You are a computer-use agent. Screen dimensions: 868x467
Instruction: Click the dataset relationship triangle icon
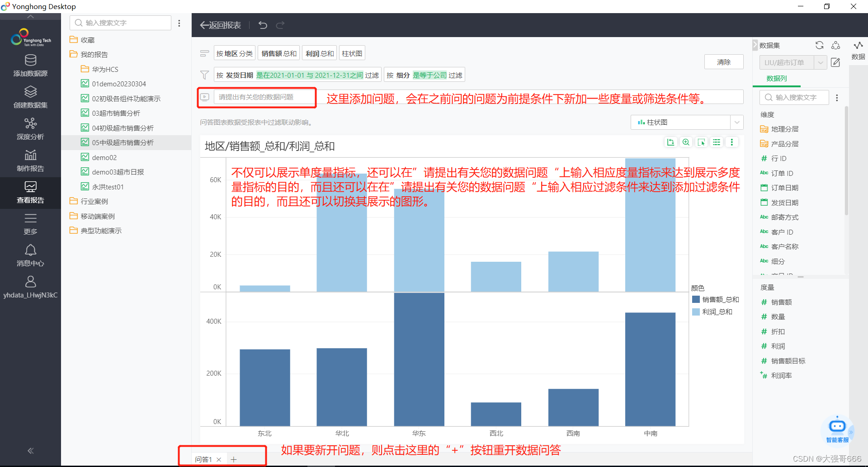(x=835, y=45)
